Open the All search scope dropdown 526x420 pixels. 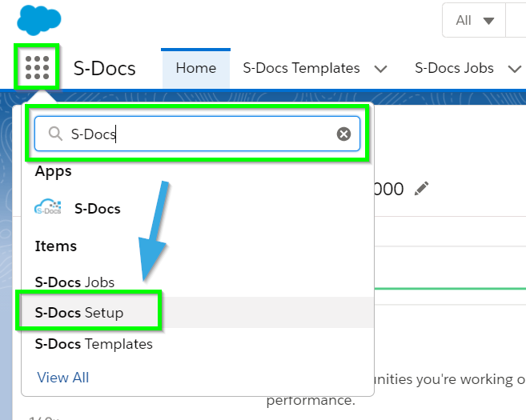(474, 21)
